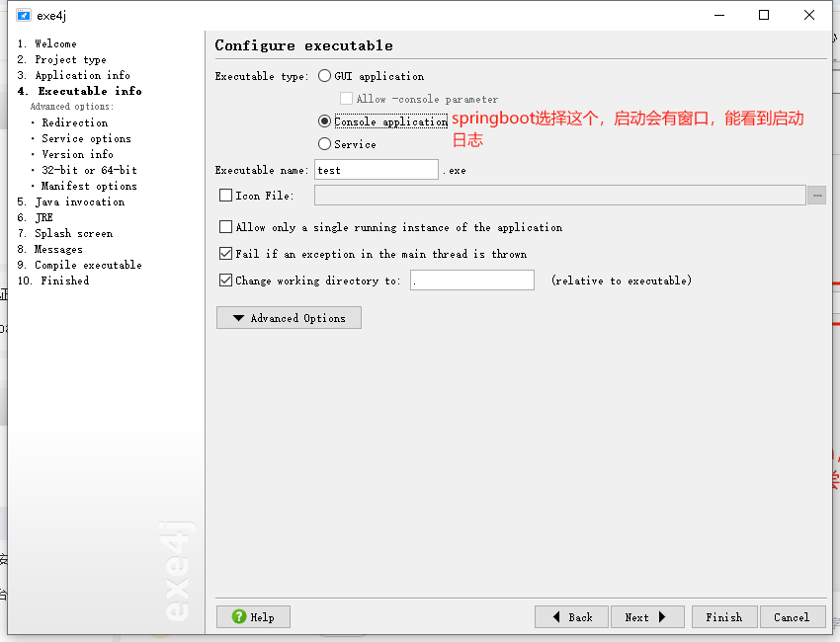This screenshot has height=642, width=840.
Task: Expand the Advanced Options section
Action: click(289, 317)
